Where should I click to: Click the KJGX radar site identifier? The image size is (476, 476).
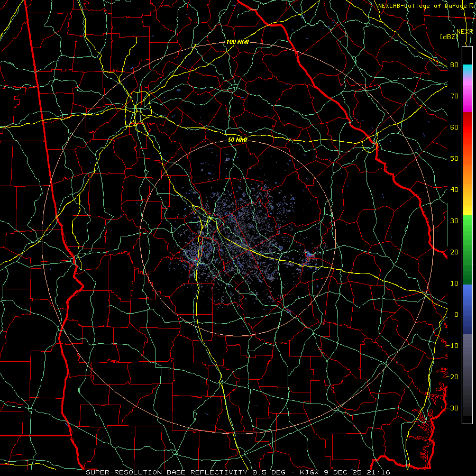(309, 472)
